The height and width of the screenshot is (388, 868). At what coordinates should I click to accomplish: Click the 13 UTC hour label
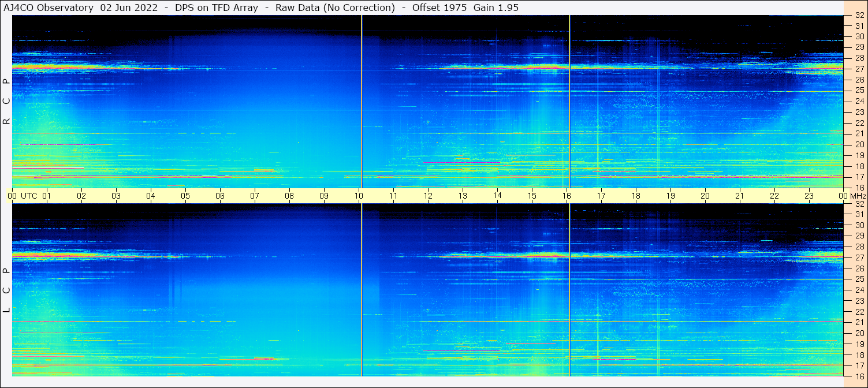463,196
